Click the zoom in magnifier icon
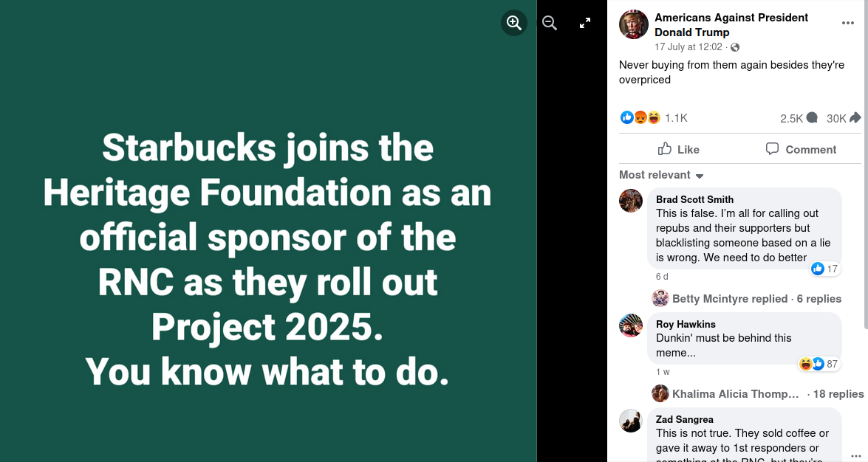This screenshot has height=462, width=868. pos(514,23)
